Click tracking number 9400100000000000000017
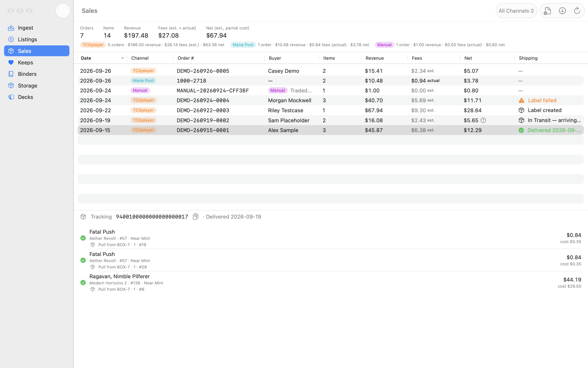 [x=152, y=217]
